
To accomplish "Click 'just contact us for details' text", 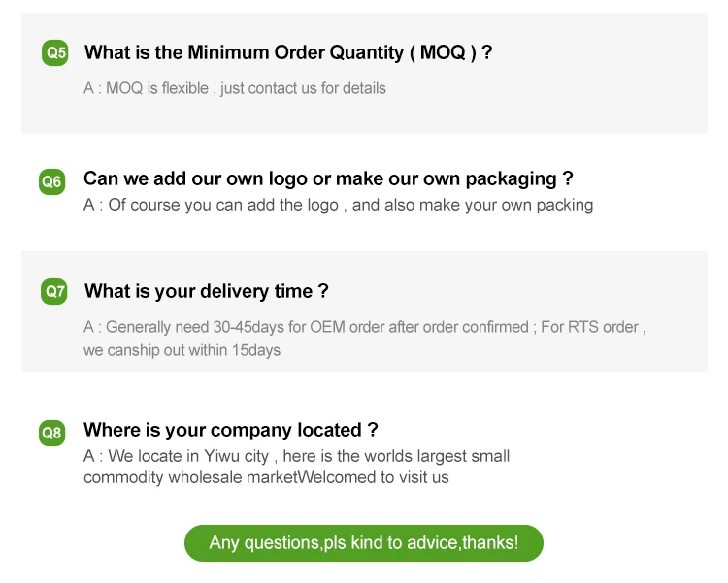I will (303, 88).
